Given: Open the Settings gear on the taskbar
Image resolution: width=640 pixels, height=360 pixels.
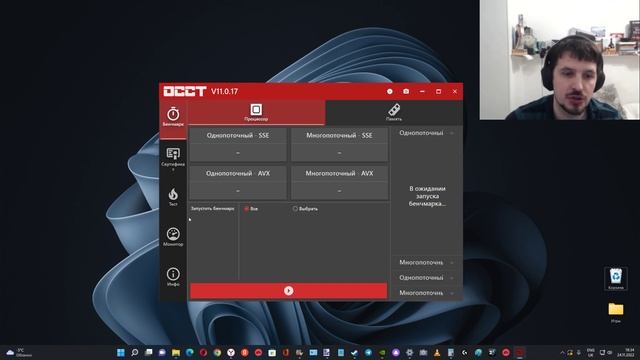Looking at the screenshot, I should click(x=409, y=353).
